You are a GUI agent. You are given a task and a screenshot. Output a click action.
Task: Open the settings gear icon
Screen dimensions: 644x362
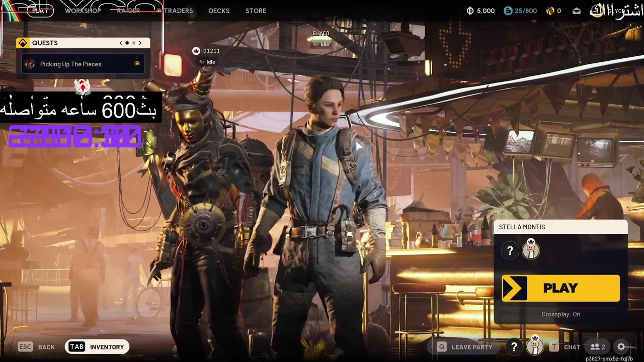point(621,347)
